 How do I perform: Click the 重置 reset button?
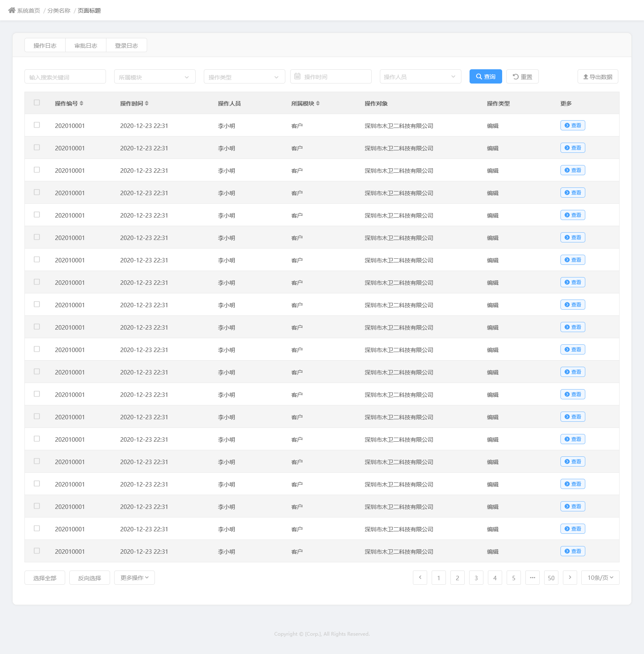tap(523, 77)
